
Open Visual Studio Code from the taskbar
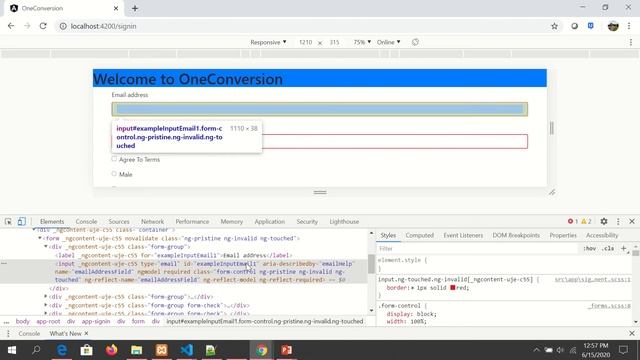[187, 350]
